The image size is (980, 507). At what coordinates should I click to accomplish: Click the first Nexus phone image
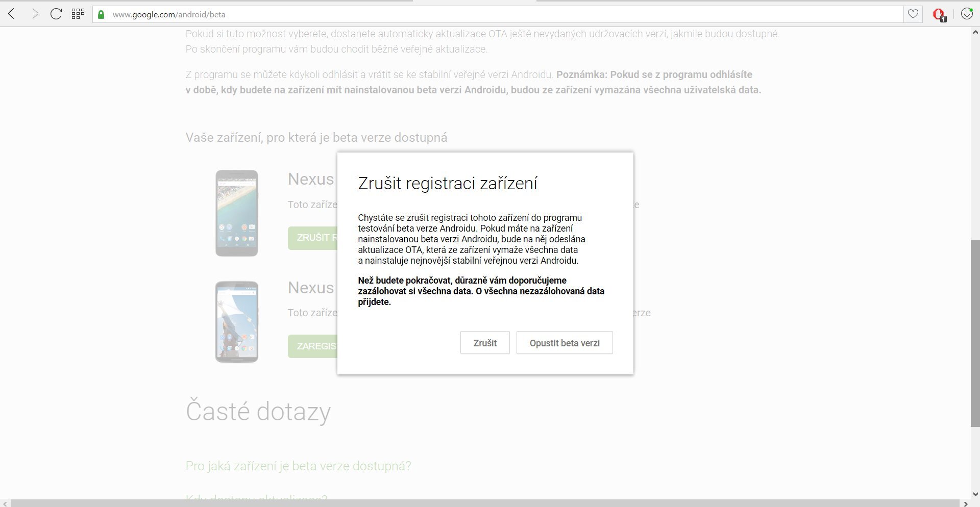(236, 213)
